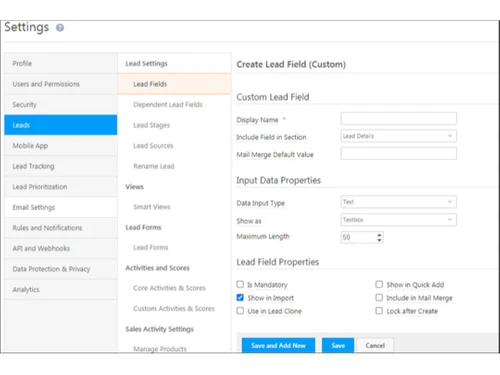Image resolution: width=500 pixels, height=375 pixels.
Task: Open Mobile App settings
Action: pos(61,146)
